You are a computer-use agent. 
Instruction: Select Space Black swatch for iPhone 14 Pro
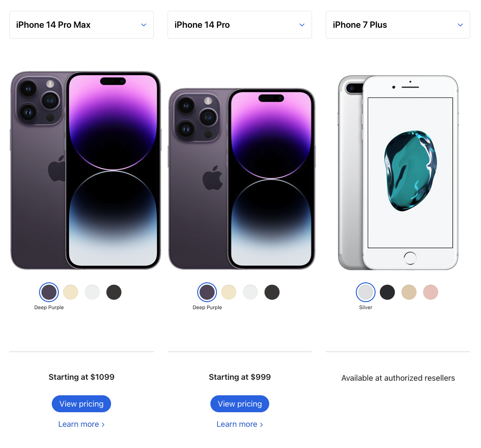click(272, 292)
